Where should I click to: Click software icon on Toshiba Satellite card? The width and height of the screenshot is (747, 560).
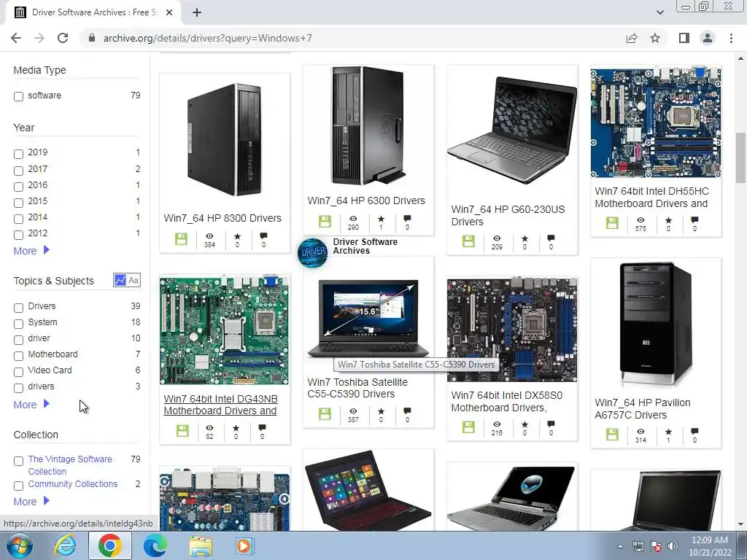[x=325, y=414]
